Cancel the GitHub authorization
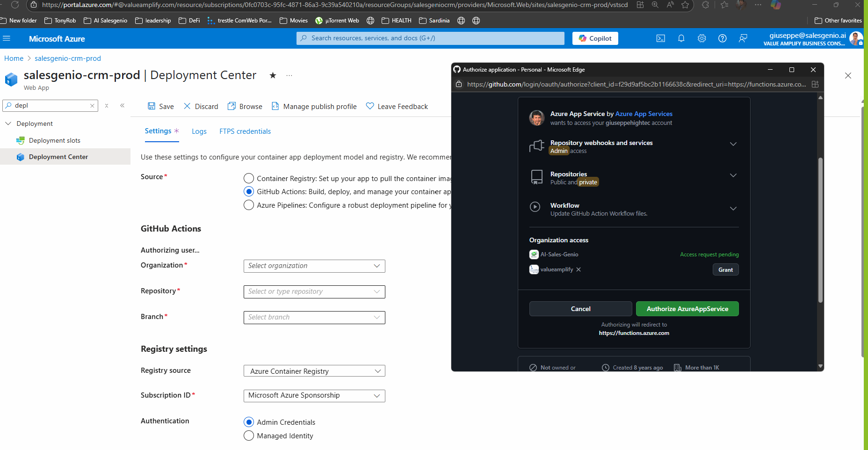 click(x=581, y=309)
